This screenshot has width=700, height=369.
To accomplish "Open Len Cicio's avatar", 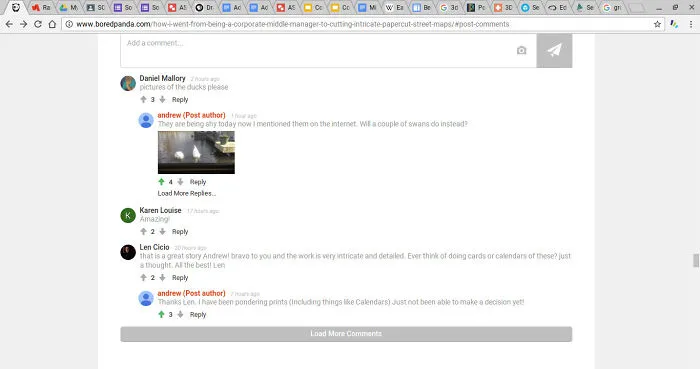I will click(128, 252).
